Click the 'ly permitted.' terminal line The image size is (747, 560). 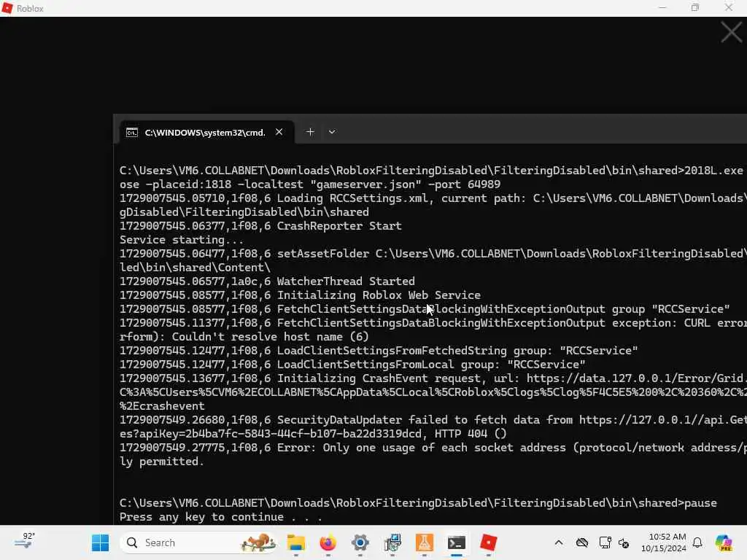(x=162, y=461)
